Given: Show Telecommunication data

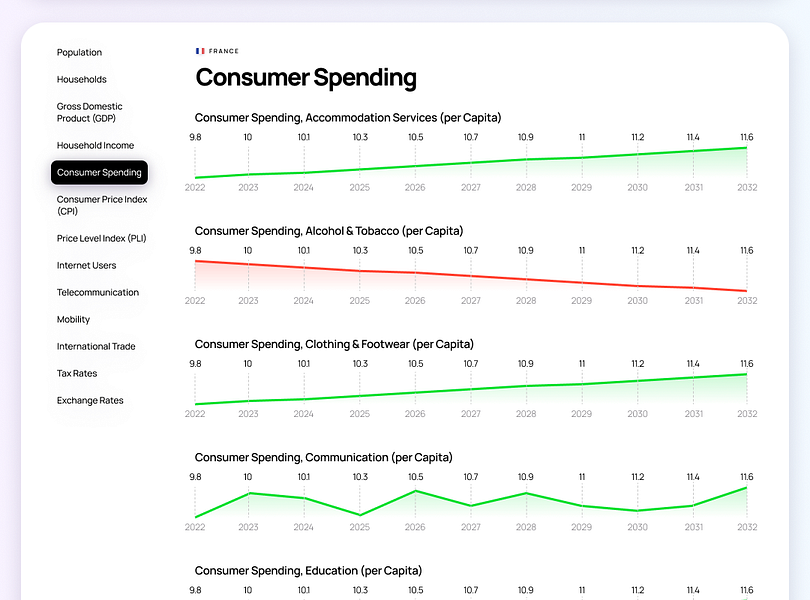Looking at the screenshot, I should click(x=98, y=292).
